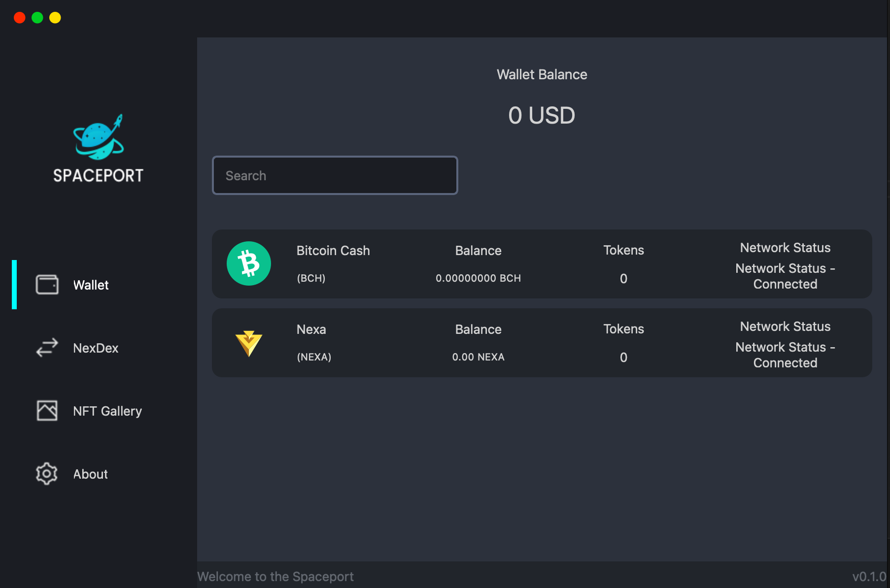Viewport: 890px width, 588px height.
Task: Select the Bitcoin Cash name label
Action: point(333,251)
